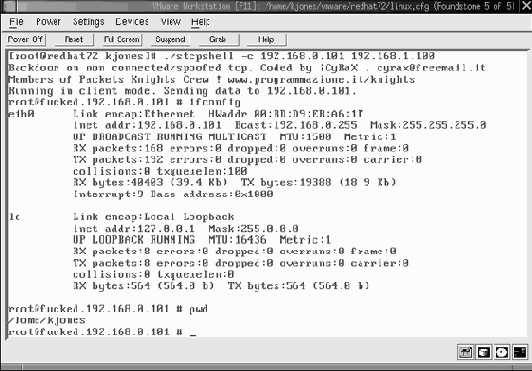Click the Grab toolbar button

(218, 39)
